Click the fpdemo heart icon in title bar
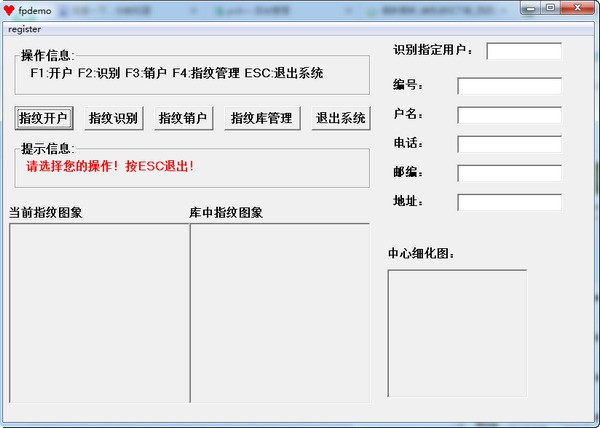The image size is (600, 428). click(9, 10)
